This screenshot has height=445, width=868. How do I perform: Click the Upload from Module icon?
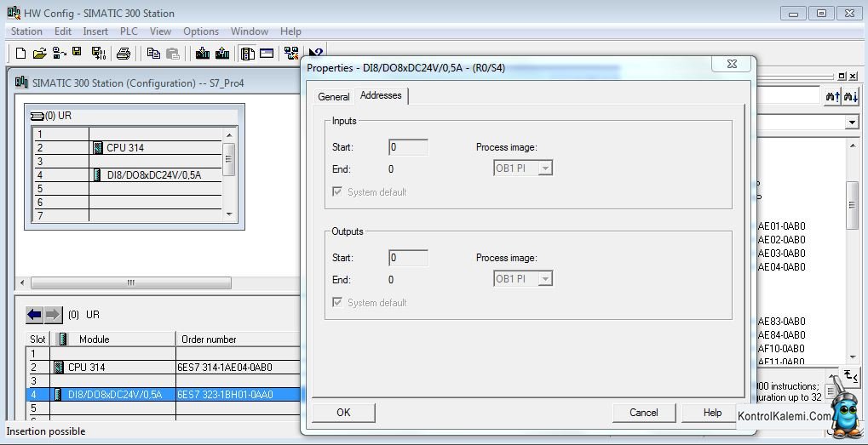point(222,53)
